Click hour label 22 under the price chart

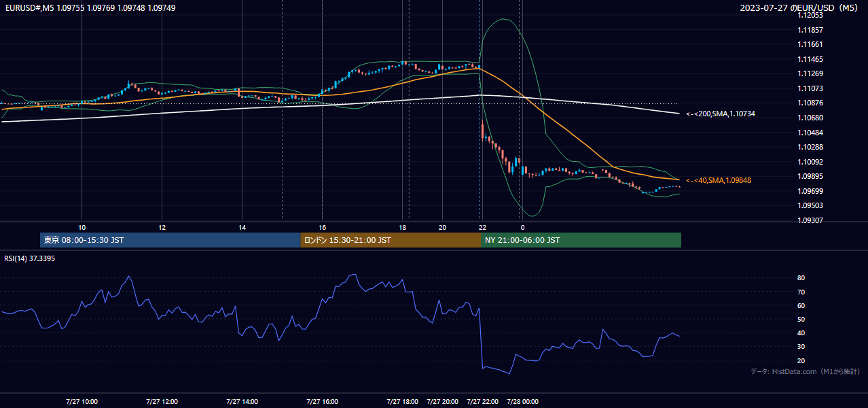482,227
